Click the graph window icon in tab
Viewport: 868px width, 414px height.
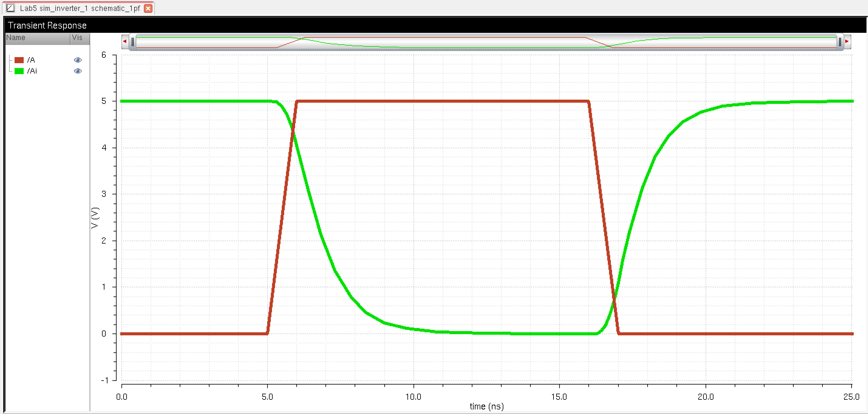pos(10,8)
